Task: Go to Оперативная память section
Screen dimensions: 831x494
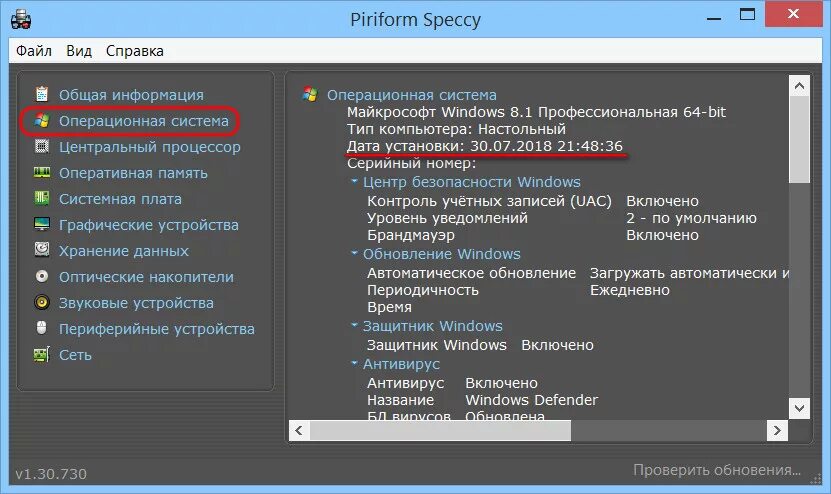Action: (x=133, y=173)
